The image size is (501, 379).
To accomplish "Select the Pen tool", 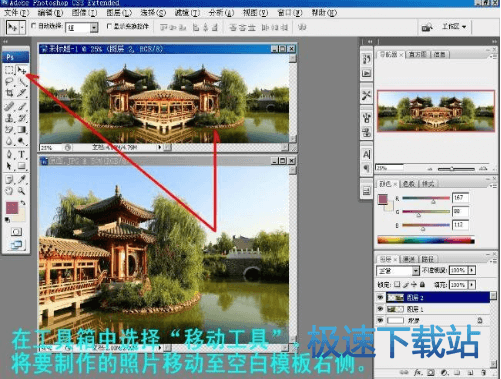I will click(9, 154).
